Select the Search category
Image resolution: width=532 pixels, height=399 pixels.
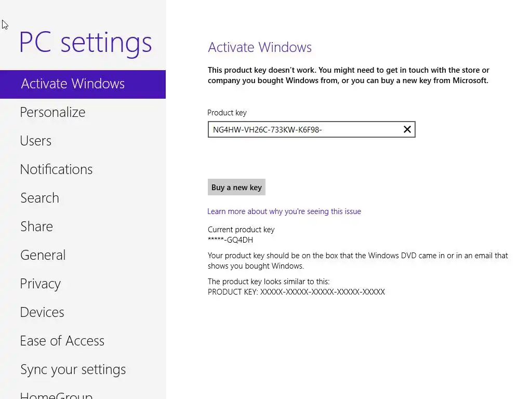[39, 198]
